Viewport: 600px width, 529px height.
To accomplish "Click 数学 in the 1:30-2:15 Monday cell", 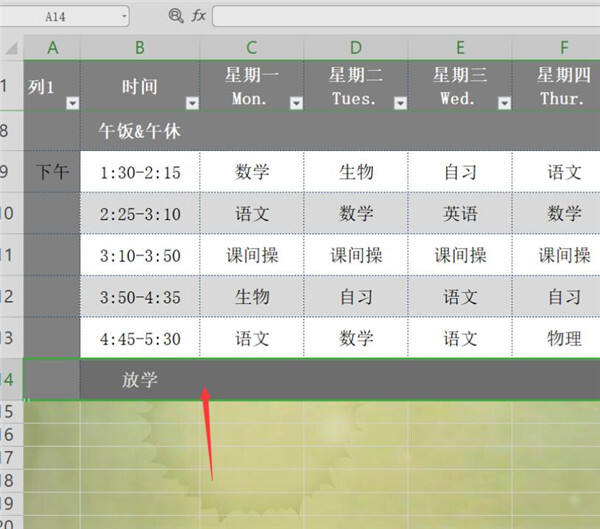I will 252,172.
